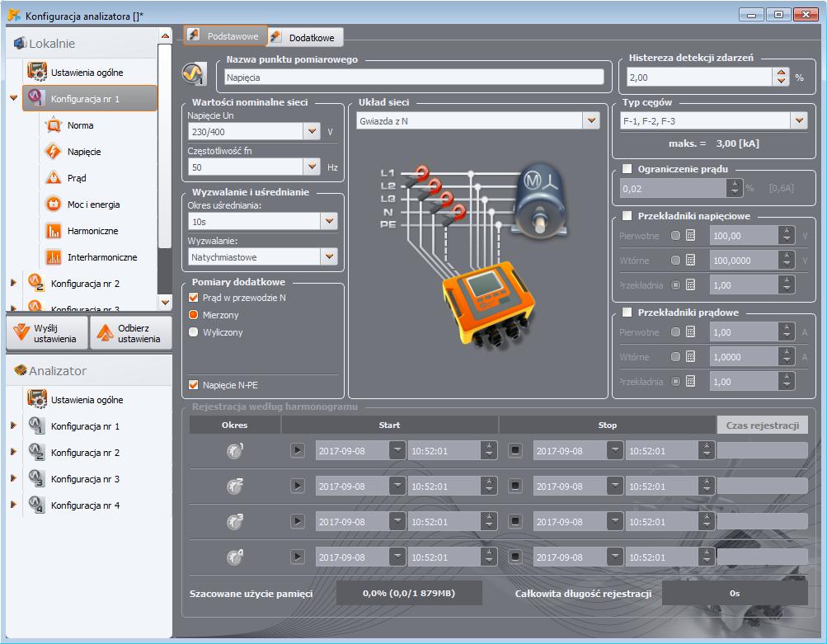Screen dimensions: 827x644
Task: Click stop icon for period 1
Action: point(515,450)
